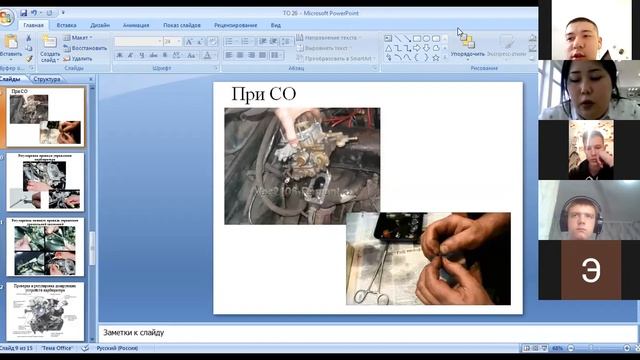Justify text alignment
Viewport: 640px width, 360px height.
coord(263,55)
